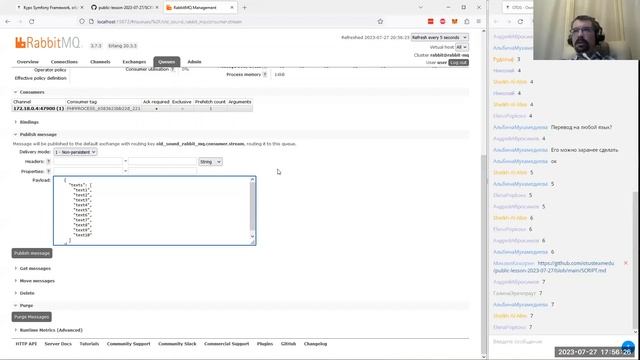Open the Server Docs footer link
This screenshot has height=360, width=640.
pyautogui.click(x=58, y=344)
